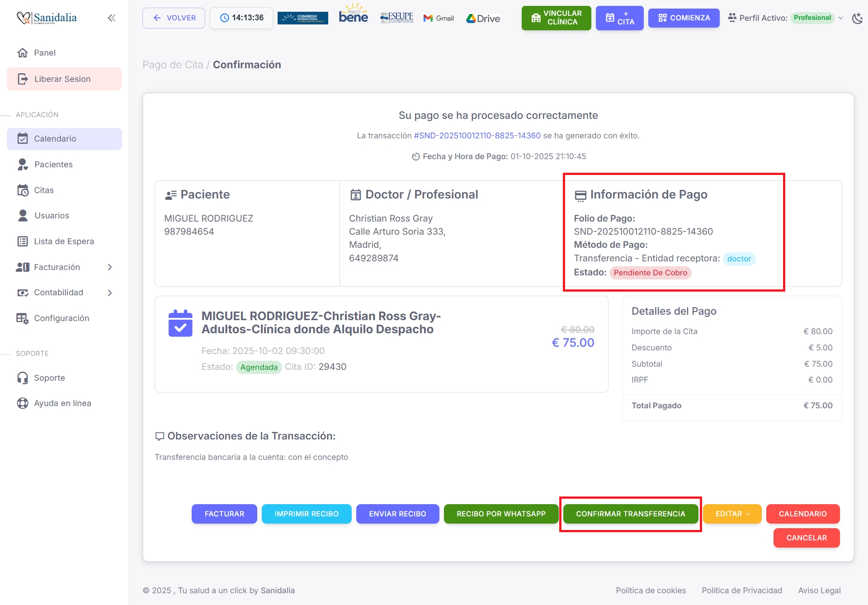This screenshot has width=868, height=605.
Task: Click the ESEUPE logo shortcut
Action: (396, 18)
